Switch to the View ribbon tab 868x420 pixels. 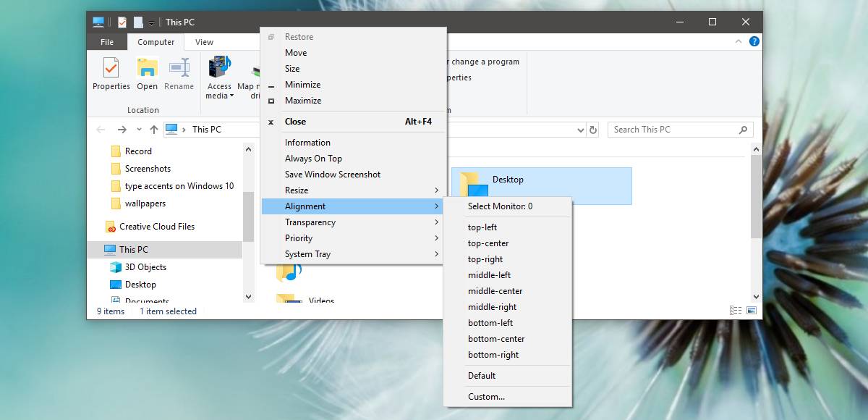tap(203, 41)
